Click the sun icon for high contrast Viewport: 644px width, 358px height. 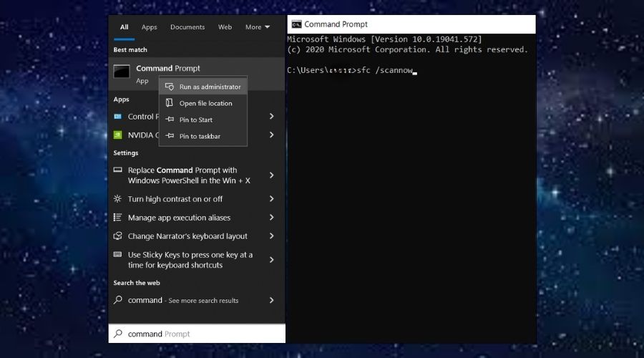click(117, 199)
